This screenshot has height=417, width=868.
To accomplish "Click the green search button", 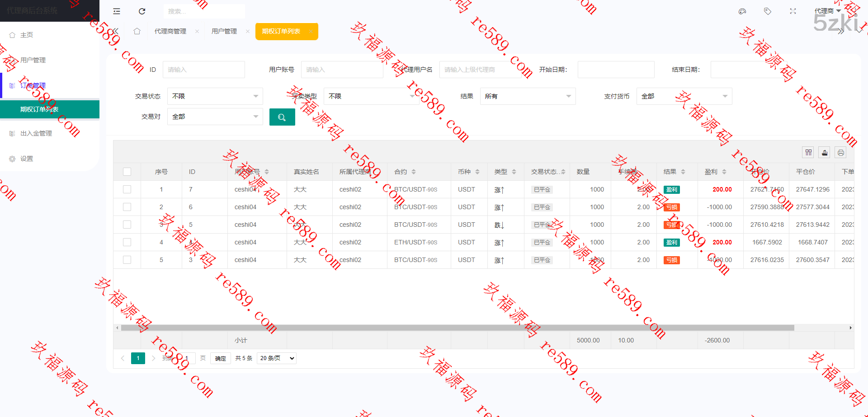I will point(282,117).
